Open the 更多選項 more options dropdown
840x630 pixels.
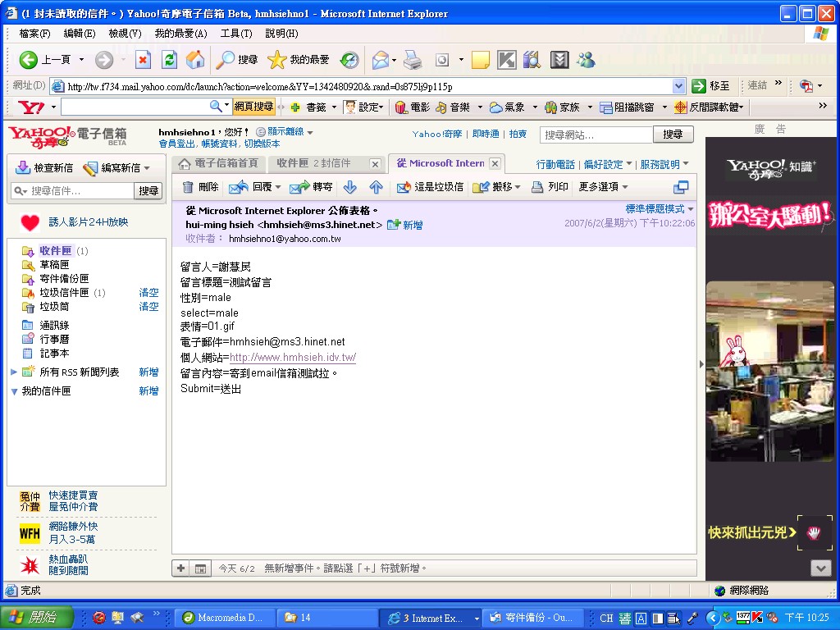(x=603, y=187)
